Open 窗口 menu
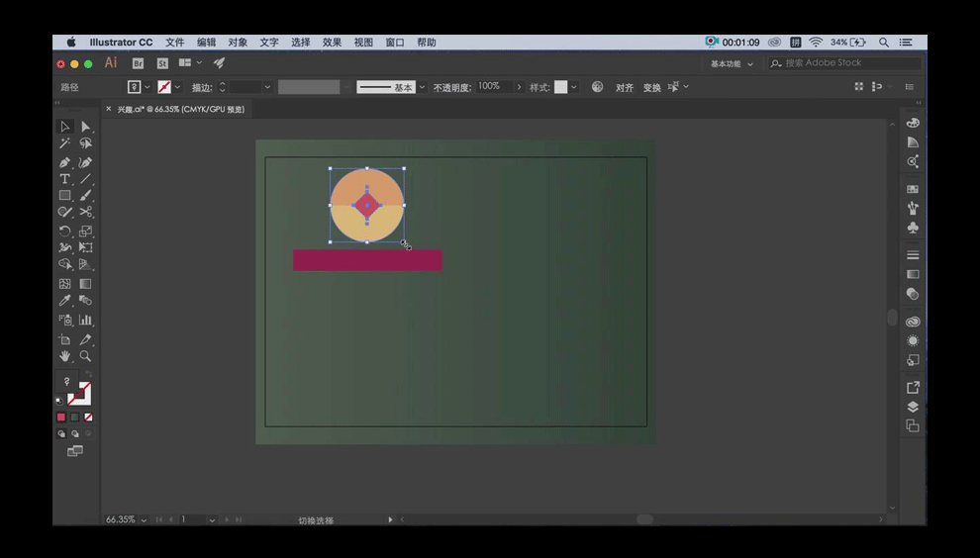The height and width of the screenshot is (558, 980). point(395,43)
